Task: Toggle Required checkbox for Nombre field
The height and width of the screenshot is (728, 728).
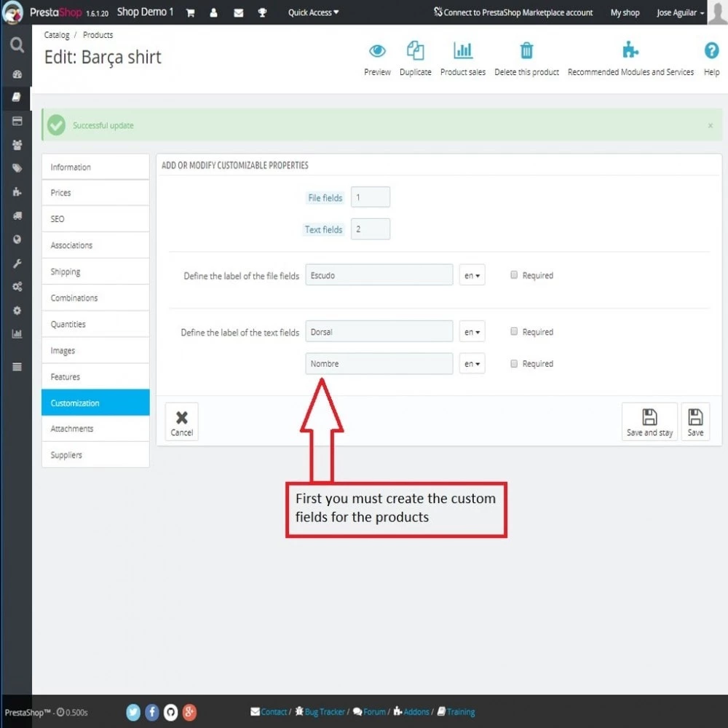Action: click(x=514, y=363)
